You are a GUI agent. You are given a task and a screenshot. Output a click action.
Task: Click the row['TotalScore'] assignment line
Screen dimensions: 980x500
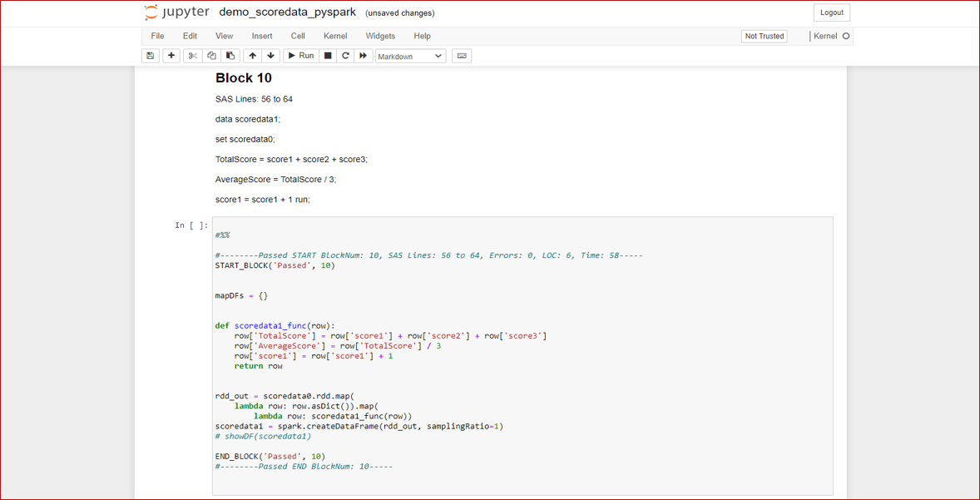(391, 335)
